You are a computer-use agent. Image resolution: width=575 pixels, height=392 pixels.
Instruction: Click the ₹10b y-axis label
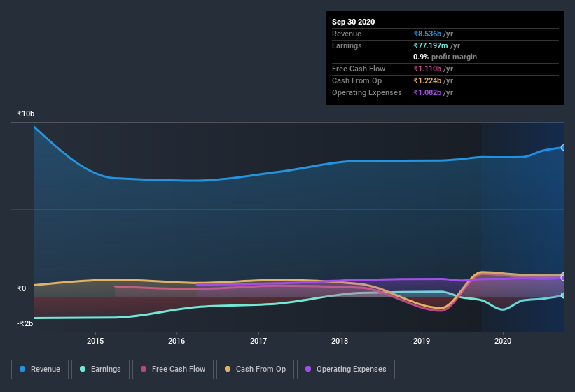tap(26, 113)
